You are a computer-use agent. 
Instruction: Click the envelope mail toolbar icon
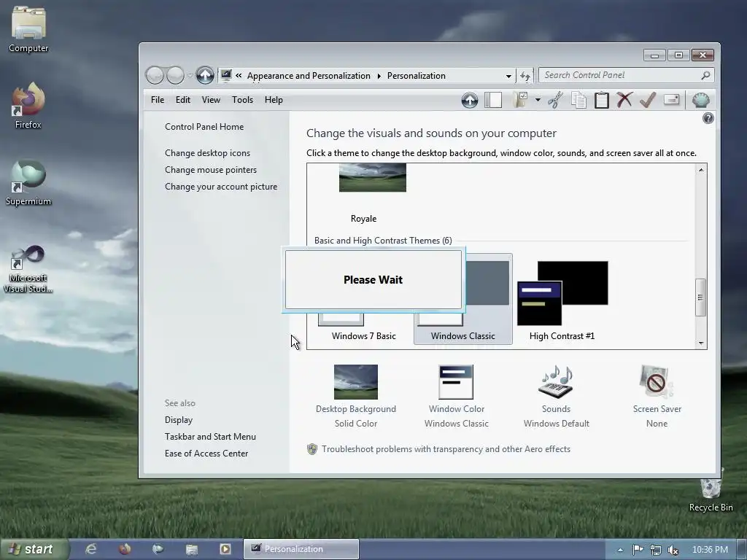coord(671,99)
